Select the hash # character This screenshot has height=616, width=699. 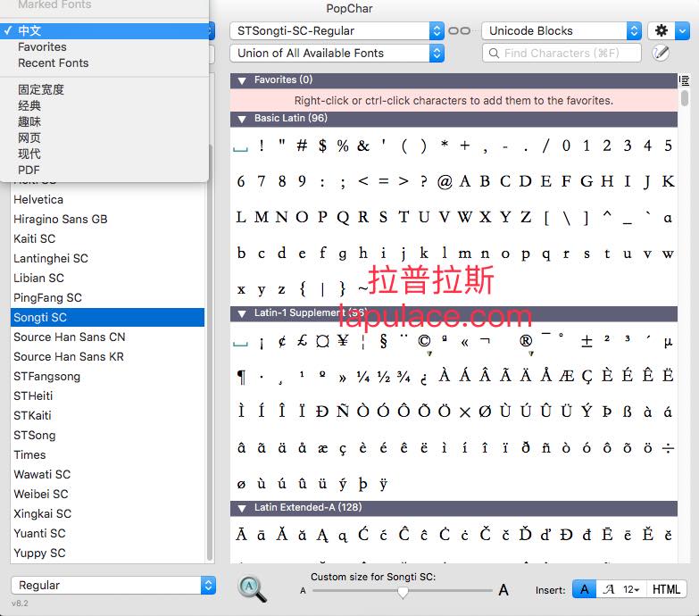[302, 146]
